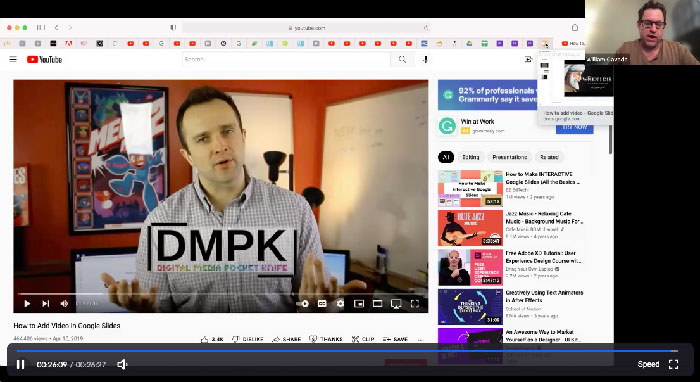Open Jazz Music relaxing cafe video thumbnail
The image size is (700, 382).
click(470, 228)
